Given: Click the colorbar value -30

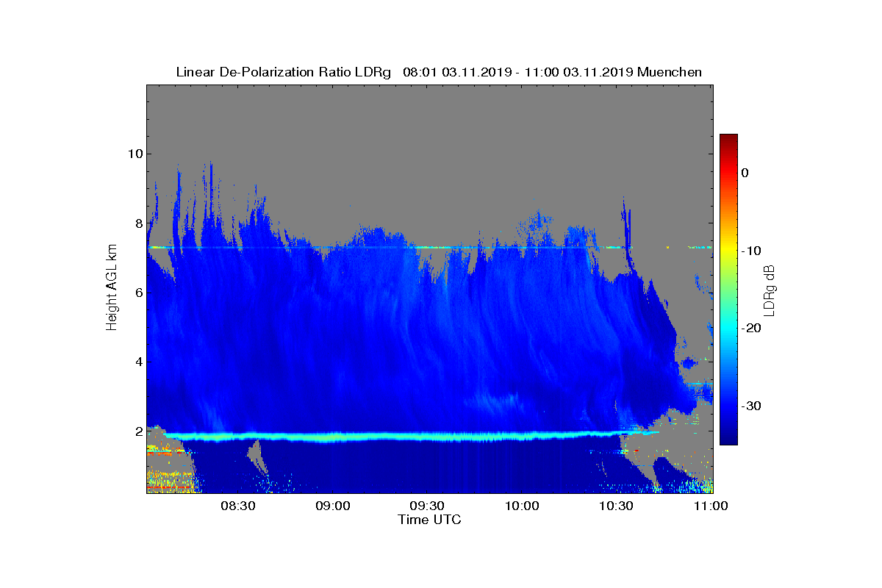Looking at the screenshot, I should pyautogui.click(x=750, y=406).
